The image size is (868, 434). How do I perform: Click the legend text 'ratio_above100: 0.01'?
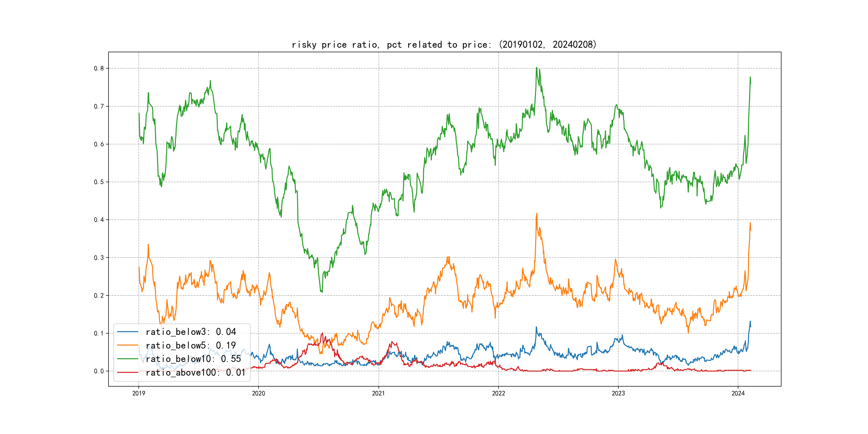coord(196,372)
